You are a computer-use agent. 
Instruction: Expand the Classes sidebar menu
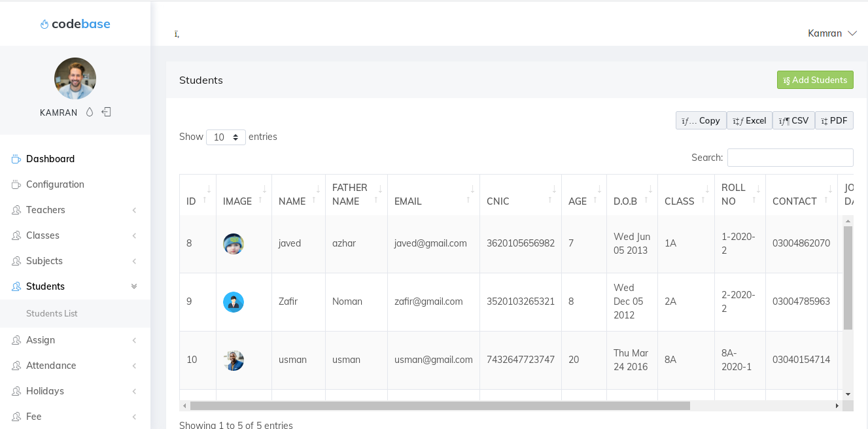[x=75, y=235]
